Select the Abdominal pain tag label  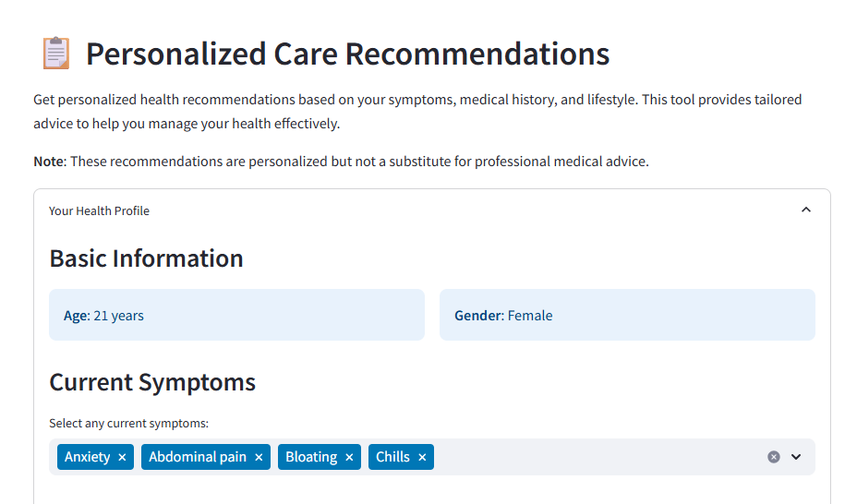tap(197, 457)
